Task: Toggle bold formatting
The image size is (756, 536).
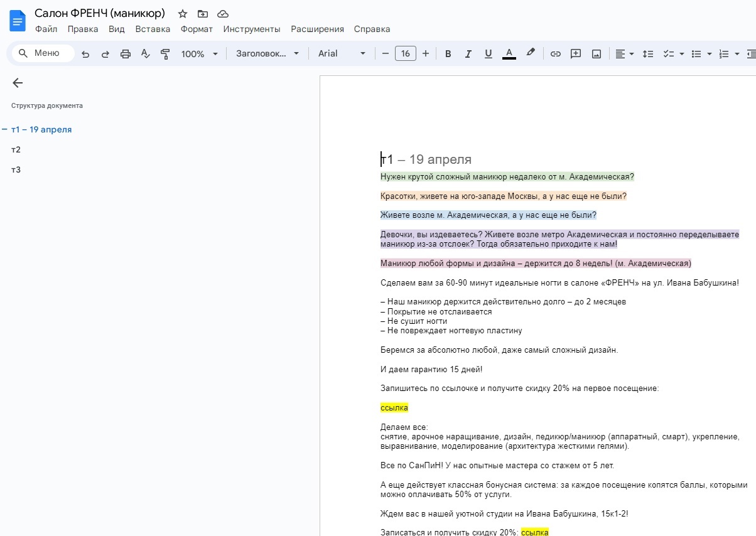Action: tap(448, 54)
